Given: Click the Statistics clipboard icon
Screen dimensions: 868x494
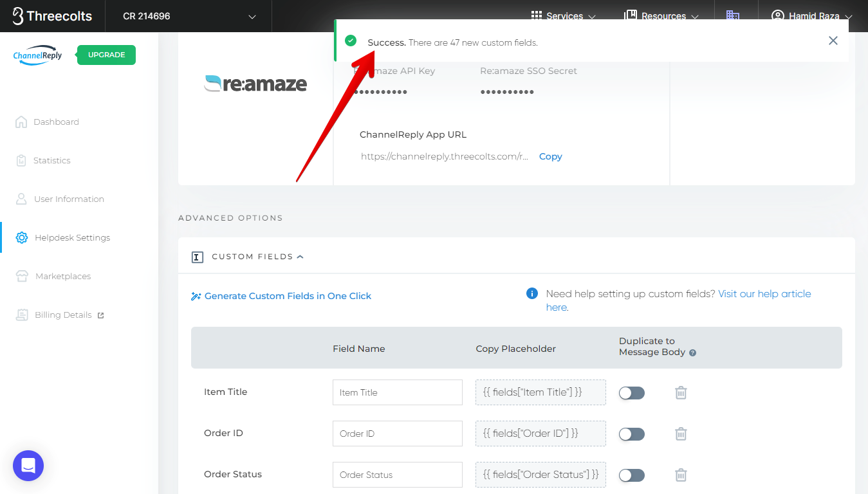Looking at the screenshot, I should tap(21, 160).
